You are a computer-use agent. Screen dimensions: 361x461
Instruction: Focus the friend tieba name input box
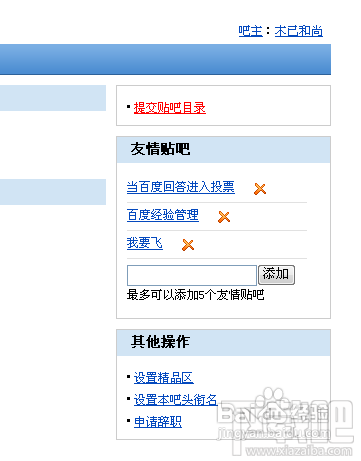point(192,275)
